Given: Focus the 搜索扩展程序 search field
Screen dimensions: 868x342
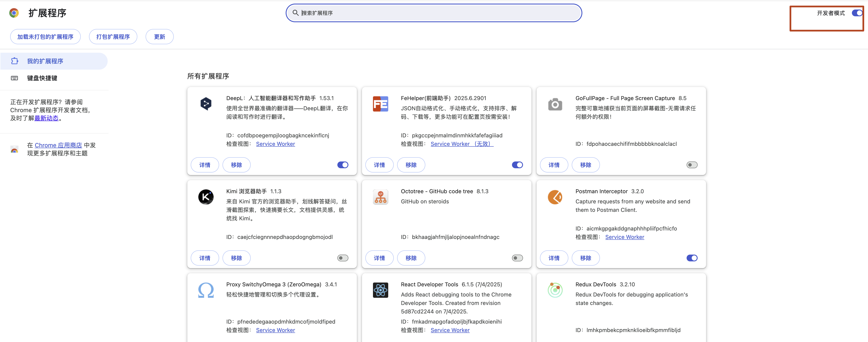Looking at the screenshot, I should tap(438, 13).
